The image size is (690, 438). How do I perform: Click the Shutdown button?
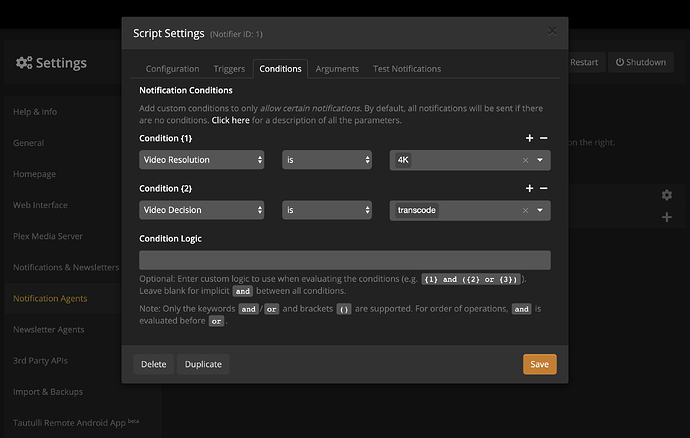pos(641,62)
